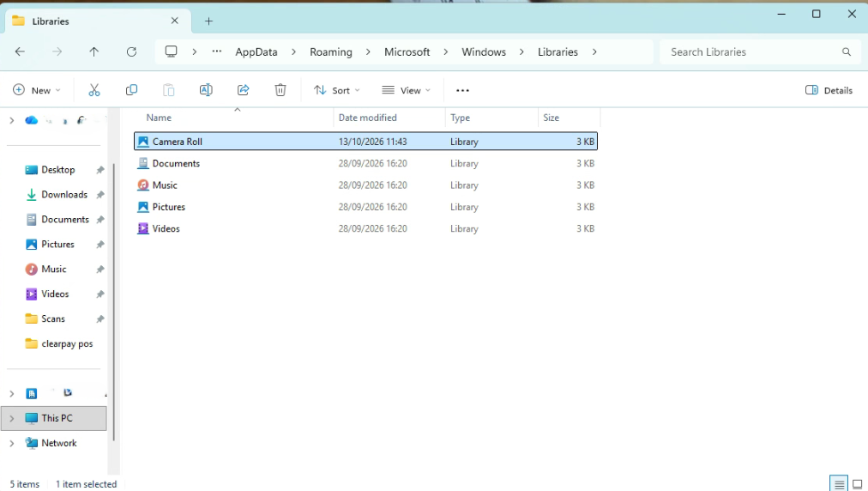Go forward with the right arrow
This screenshot has height=491, width=868.
(x=57, y=52)
